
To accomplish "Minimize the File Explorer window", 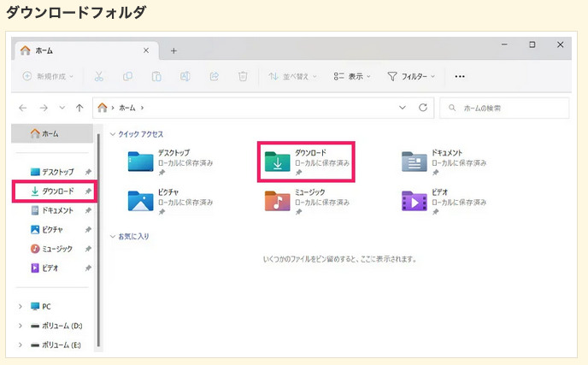I will (x=504, y=44).
